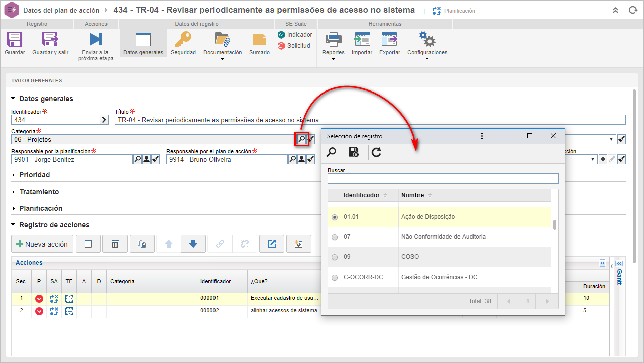
Task: Open the three-dot menu in Selección de registro
Action: 482,136
